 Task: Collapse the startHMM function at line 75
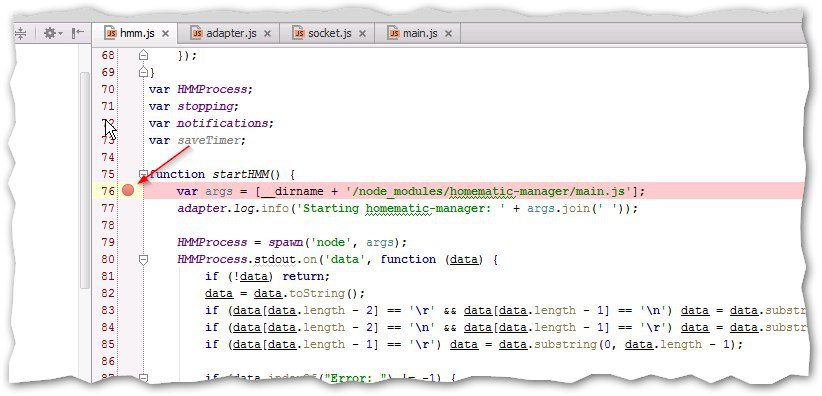[143, 174]
